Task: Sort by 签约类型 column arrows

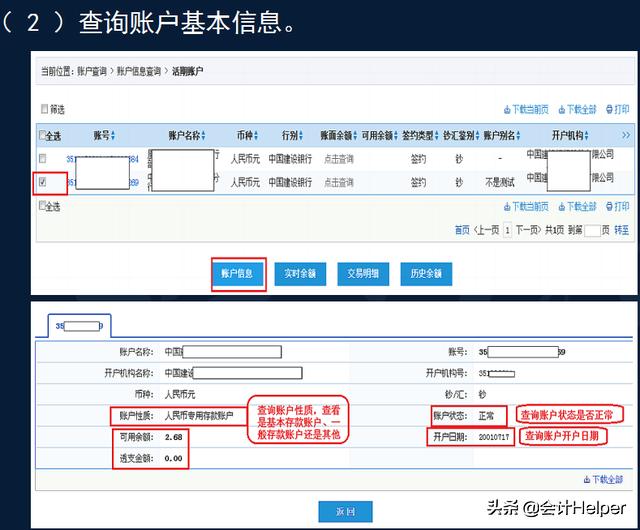Action: (x=436, y=136)
